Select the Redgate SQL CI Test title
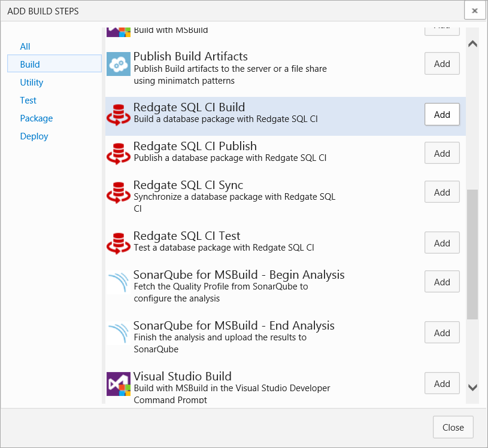The image size is (488, 448). [187, 236]
